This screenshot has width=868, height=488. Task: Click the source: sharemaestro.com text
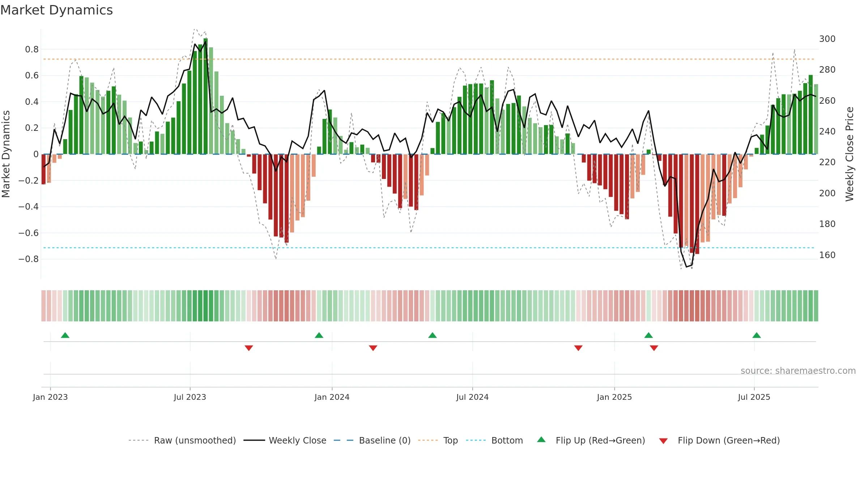coord(798,371)
